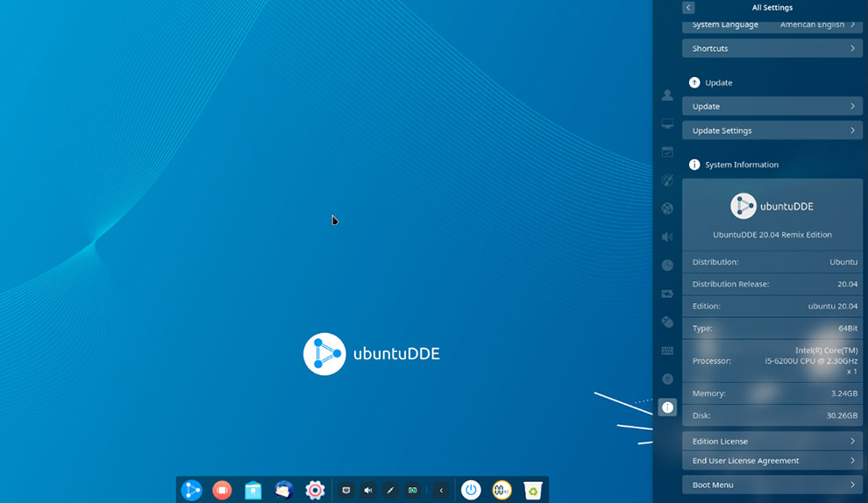Open Keyboard icon in settings sidebar
The image size is (868, 503).
[667, 351]
